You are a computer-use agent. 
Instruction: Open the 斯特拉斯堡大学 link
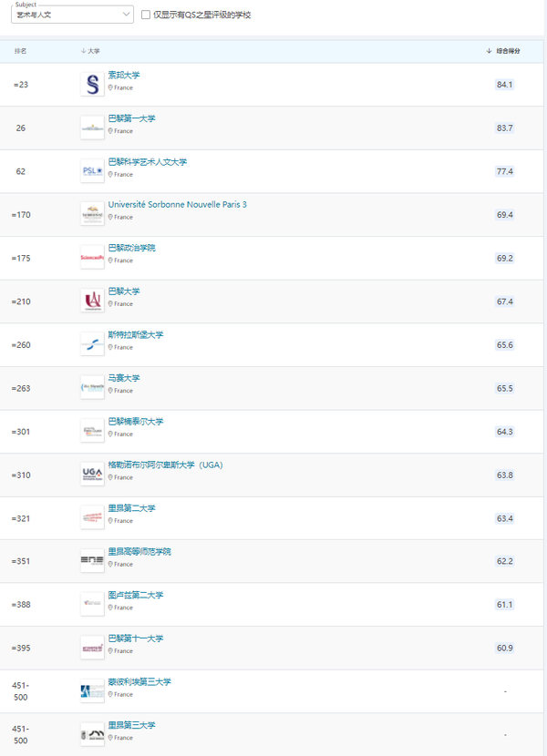coord(136,334)
